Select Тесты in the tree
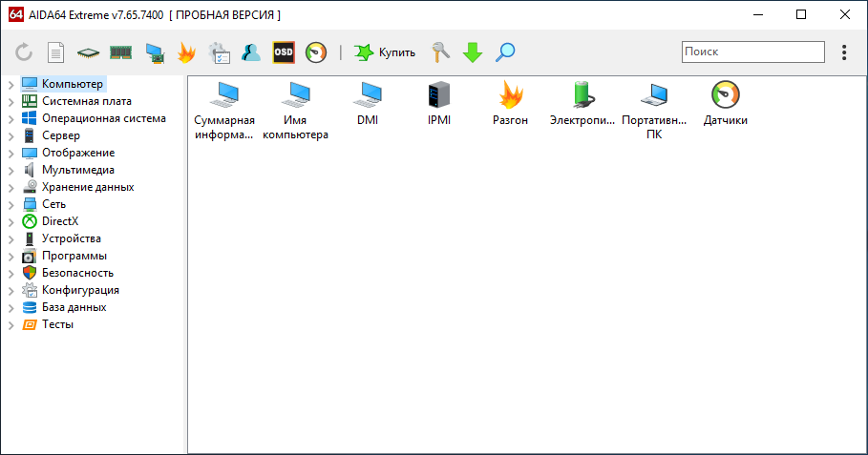868x455 pixels. (57, 324)
